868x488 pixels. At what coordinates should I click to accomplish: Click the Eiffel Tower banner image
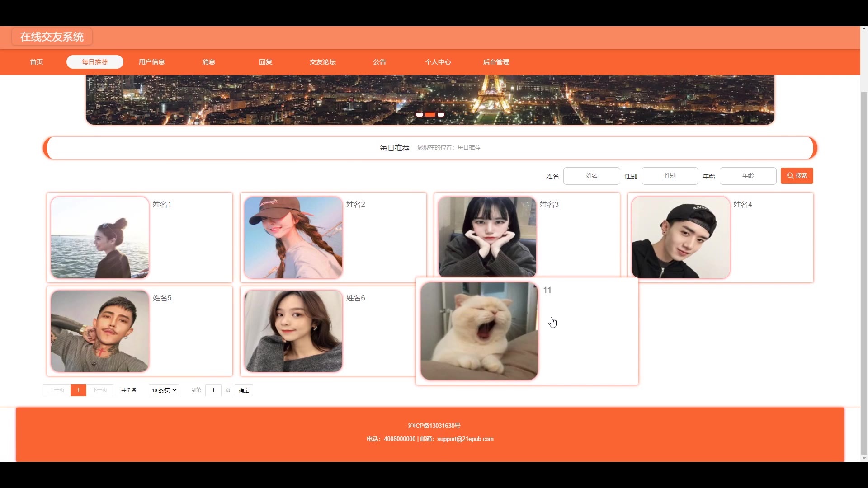[x=430, y=100]
